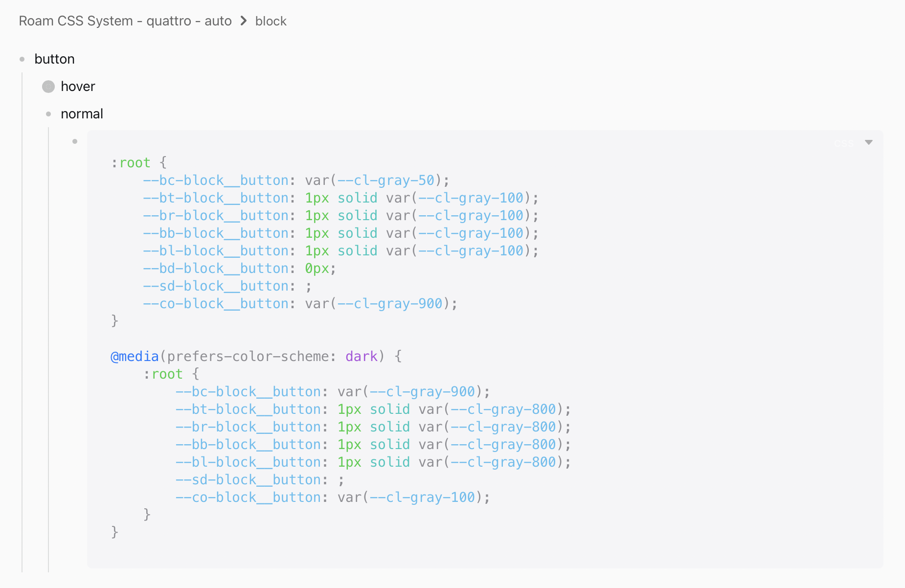Screen dimensions: 905x588
Task: Select block in the breadcrumb trail
Action: [270, 21]
